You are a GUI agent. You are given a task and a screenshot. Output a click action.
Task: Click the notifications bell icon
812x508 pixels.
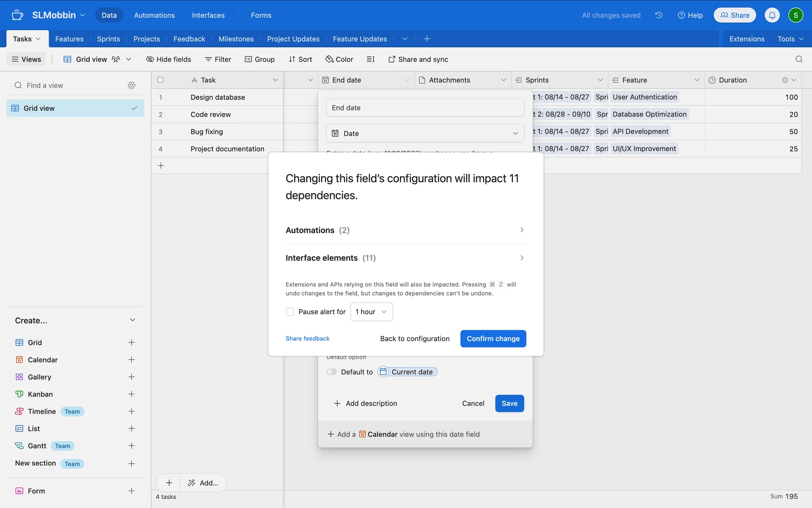pos(772,15)
